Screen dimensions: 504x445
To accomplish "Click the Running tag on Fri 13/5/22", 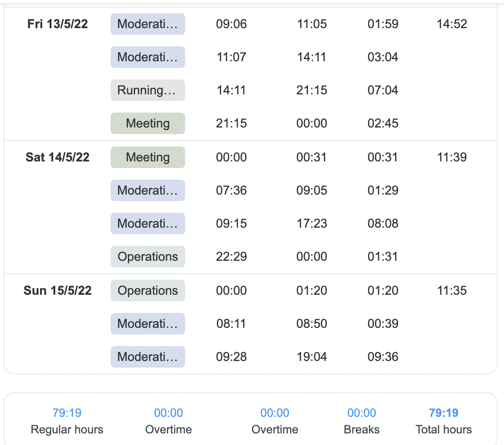I will click(148, 90).
